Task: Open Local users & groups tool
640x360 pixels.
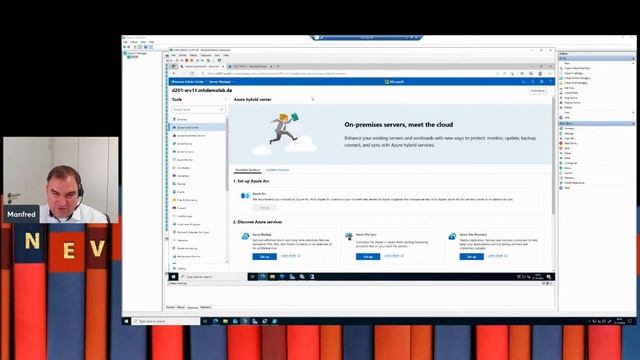Action: pos(188,224)
